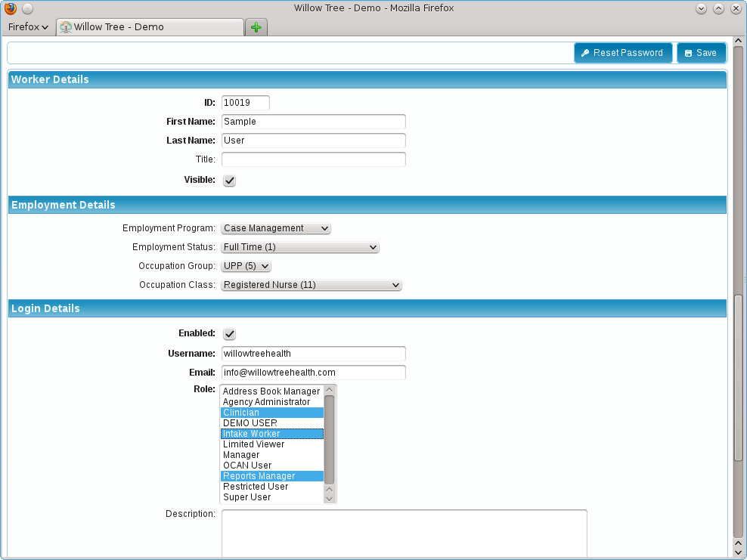Select the Intake Worker role

272,434
